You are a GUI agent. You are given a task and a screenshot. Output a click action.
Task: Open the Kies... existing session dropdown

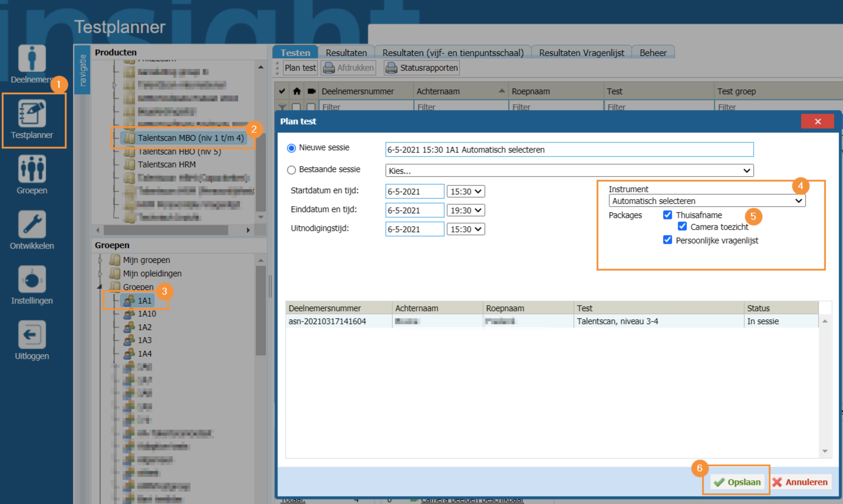[x=569, y=171]
